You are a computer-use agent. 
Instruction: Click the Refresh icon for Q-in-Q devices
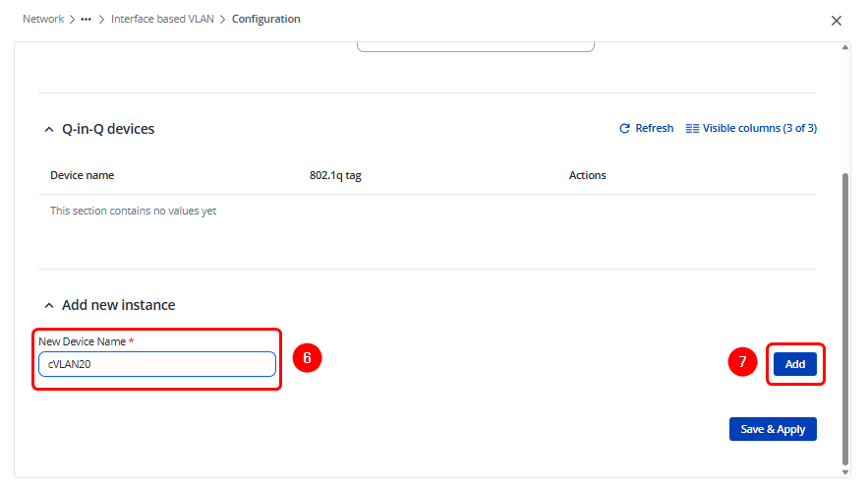624,129
